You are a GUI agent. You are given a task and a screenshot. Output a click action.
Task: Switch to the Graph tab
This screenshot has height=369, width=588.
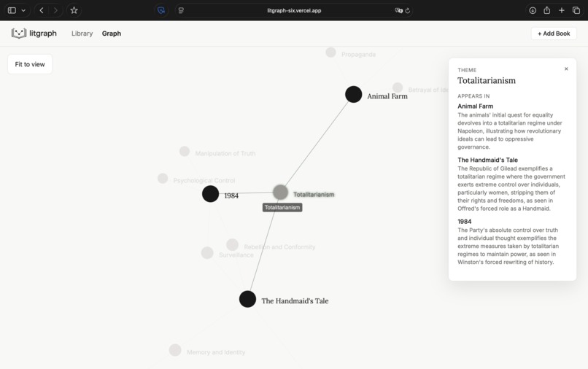112,34
